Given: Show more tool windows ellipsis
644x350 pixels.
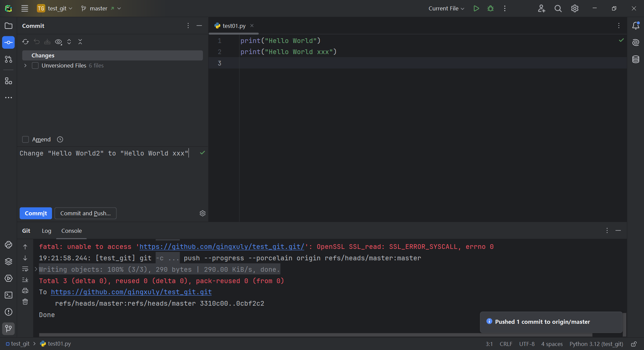Looking at the screenshot, I should [8, 98].
